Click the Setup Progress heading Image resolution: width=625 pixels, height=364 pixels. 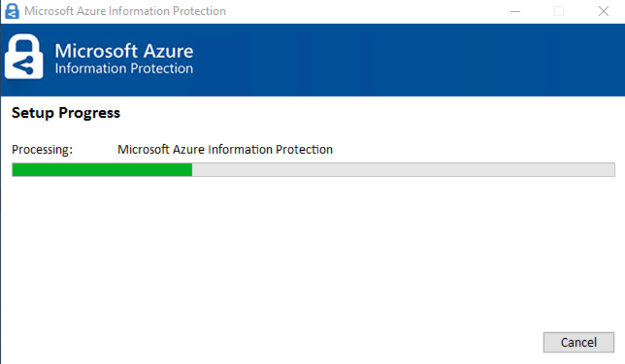[66, 113]
